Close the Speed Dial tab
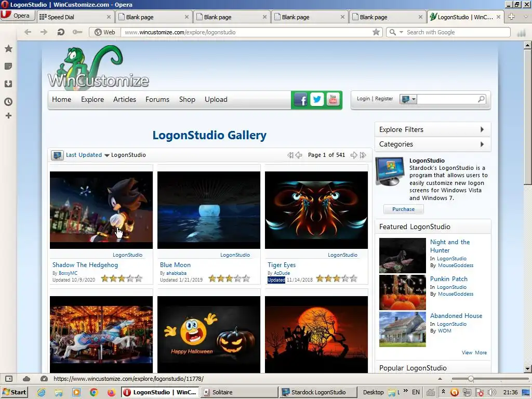The height and width of the screenshot is (399, 532). tap(109, 17)
